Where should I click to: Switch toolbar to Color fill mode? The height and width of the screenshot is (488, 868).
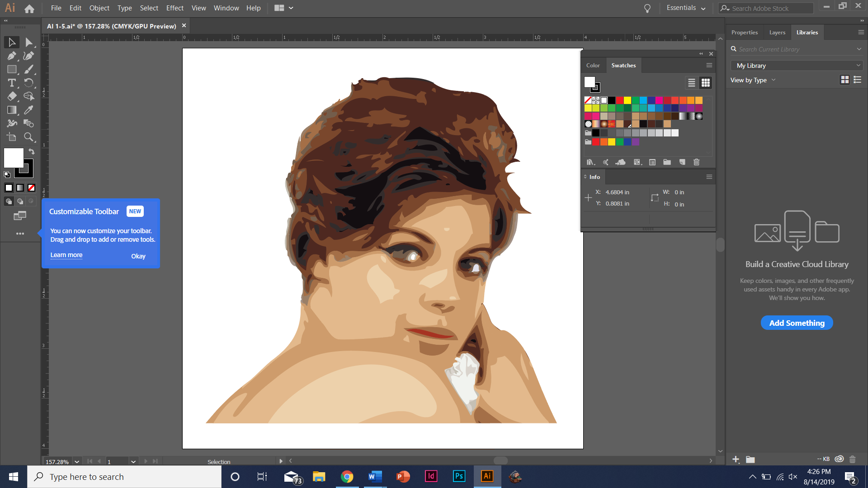tap(9, 188)
